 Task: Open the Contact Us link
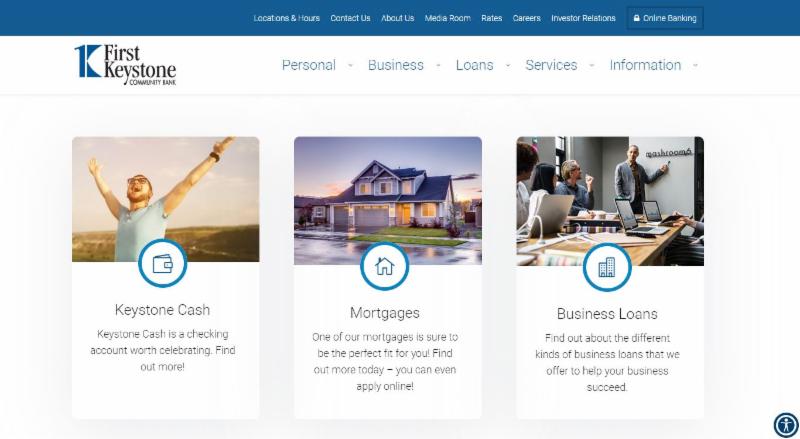(x=351, y=18)
